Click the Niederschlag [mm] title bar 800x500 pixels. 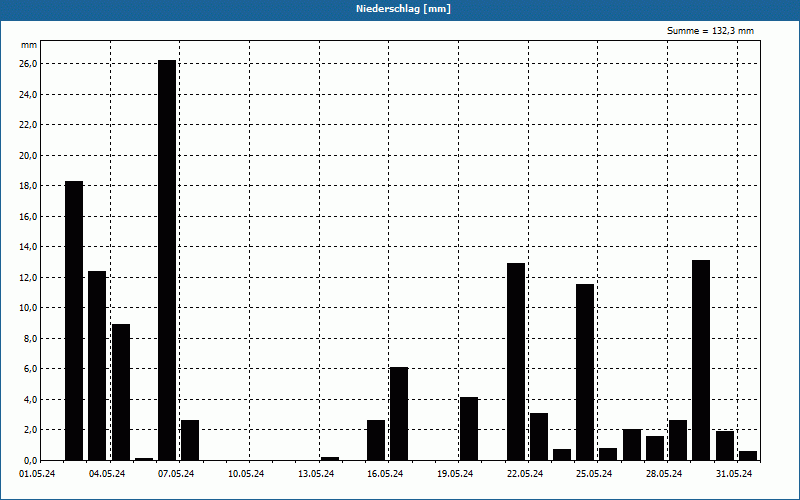(x=400, y=9)
